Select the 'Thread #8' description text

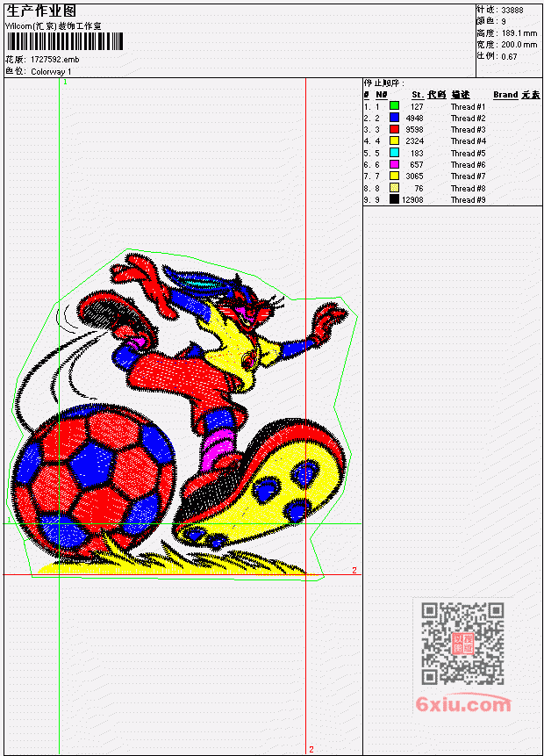coord(468,189)
